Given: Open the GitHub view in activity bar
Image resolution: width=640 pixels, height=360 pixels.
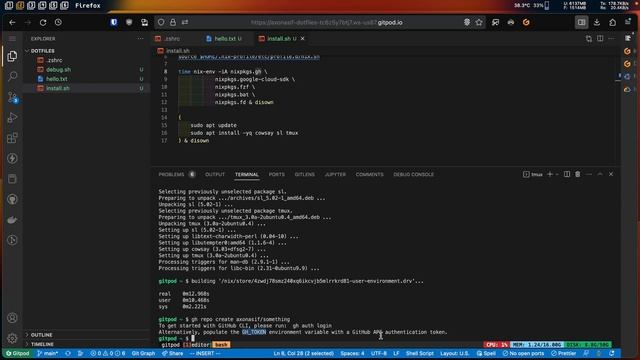Looking at the screenshot, I should coord(12,199).
